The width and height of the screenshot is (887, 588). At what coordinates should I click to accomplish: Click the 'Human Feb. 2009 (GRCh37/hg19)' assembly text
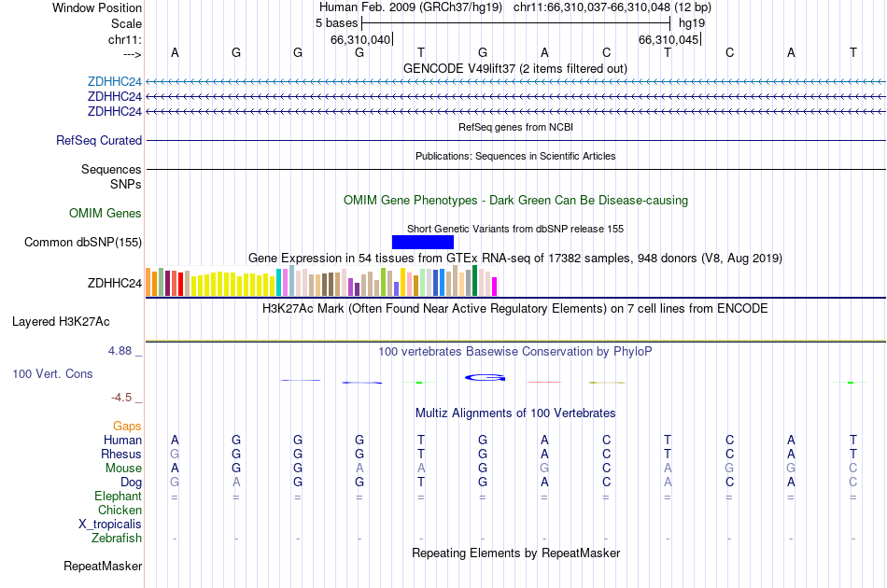pos(411,7)
